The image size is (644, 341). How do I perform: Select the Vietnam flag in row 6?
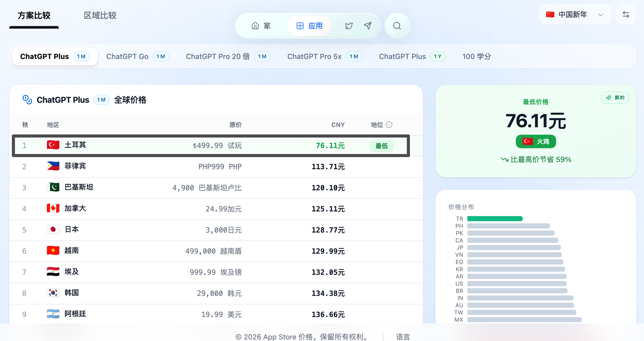[x=53, y=250]
